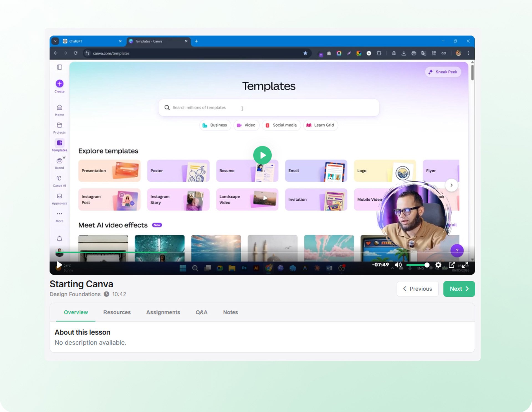Open the video in a pop-out window
This screenshot has width=532, height=412.
pos(452,265)
